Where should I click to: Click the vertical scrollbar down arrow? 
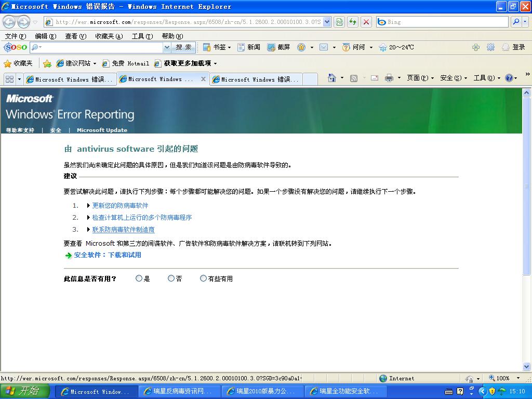(526, 366)
